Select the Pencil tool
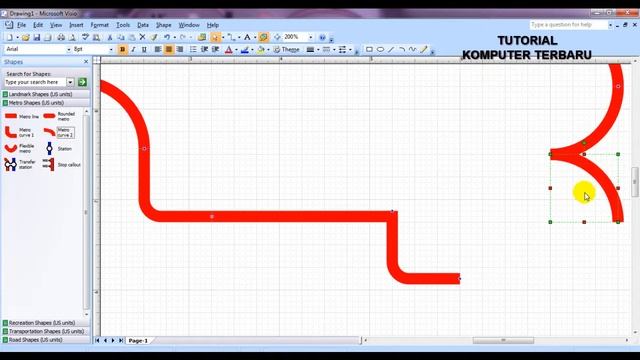This screenshot has width=640, height=360. point(424,49)
